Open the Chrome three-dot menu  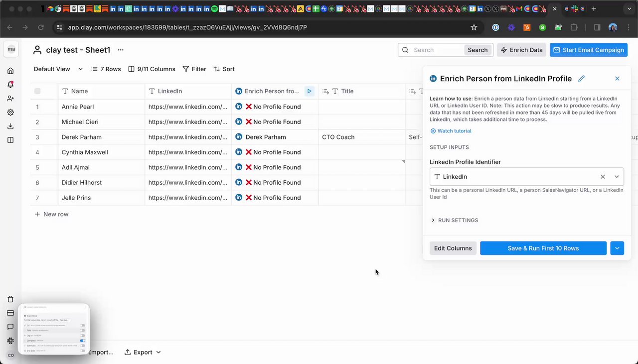tap(628, 27)
